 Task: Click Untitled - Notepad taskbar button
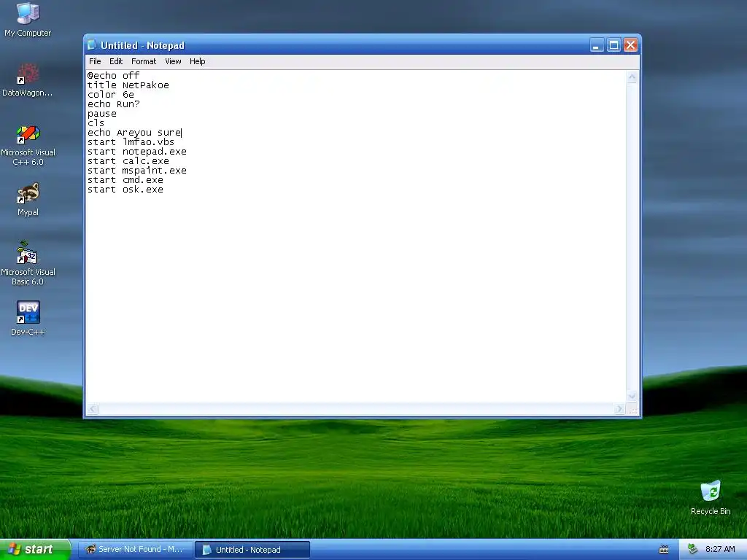pyautogui.click(x=252, y=550)
